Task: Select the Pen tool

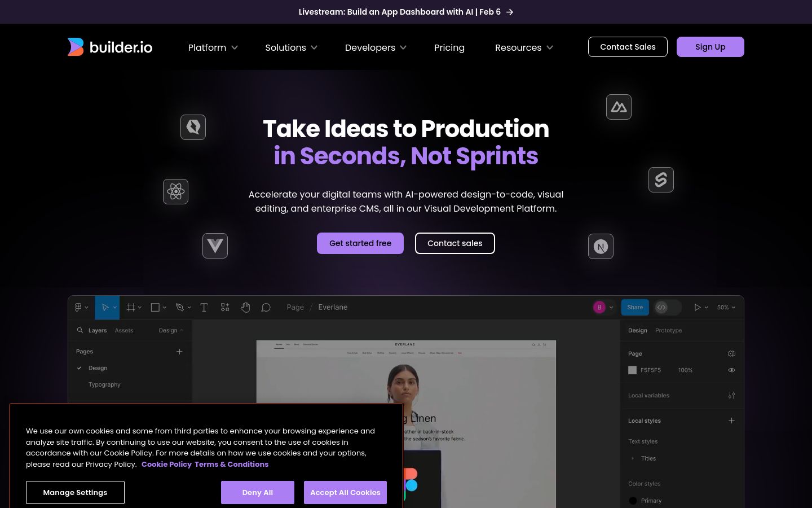Action: coord(180,307)
